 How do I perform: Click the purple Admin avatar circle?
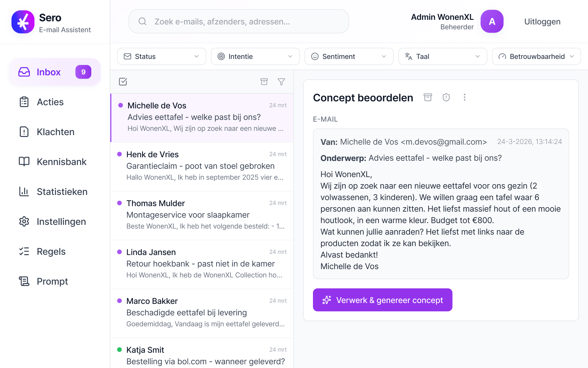(492, 22)
